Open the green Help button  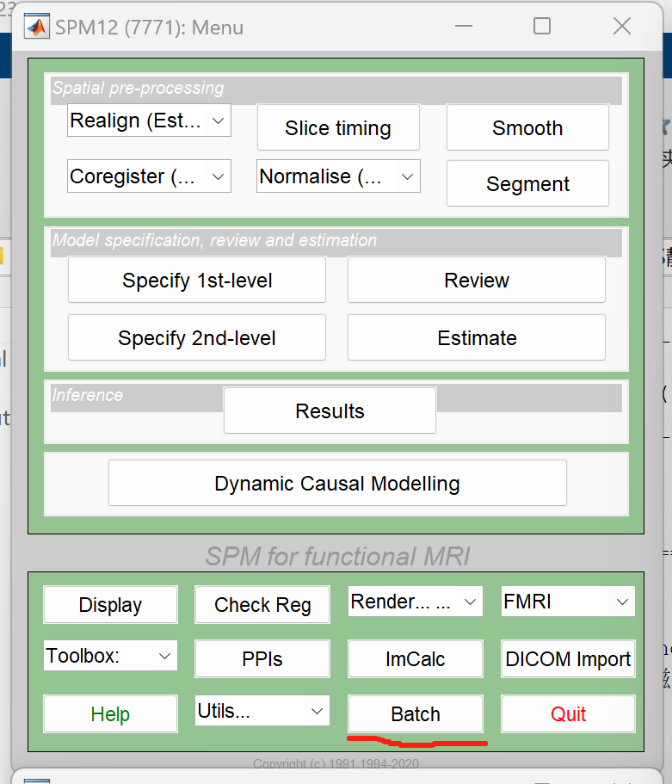click(x=110, y=713)
